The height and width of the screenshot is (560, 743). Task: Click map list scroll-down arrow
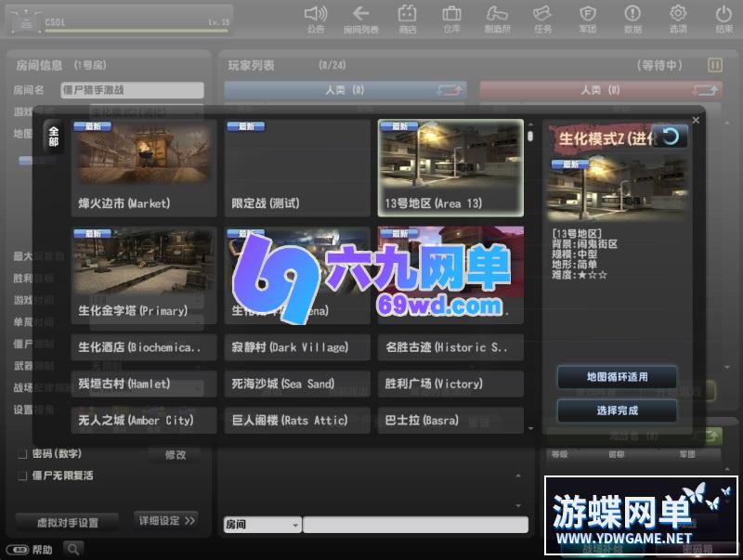530,429
